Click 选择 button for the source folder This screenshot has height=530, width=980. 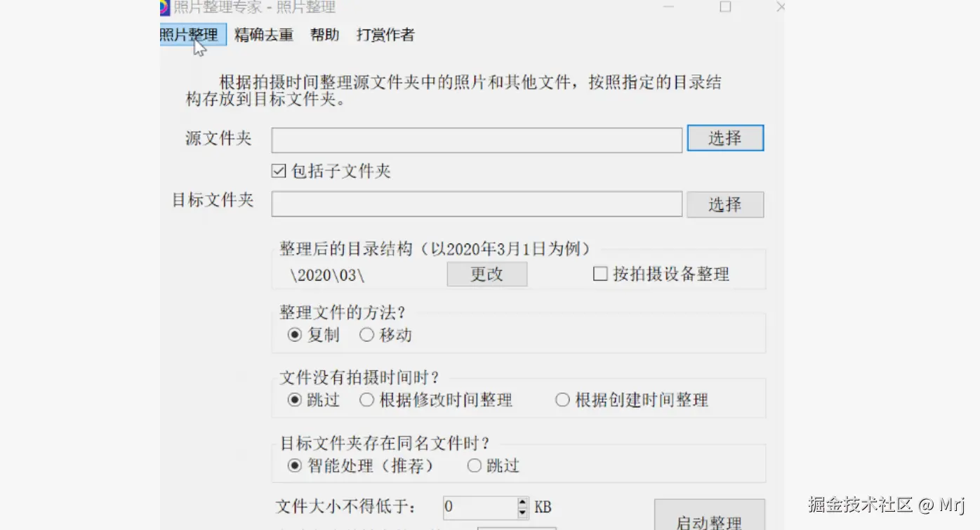pyautogui.click(x=725, y=138)
